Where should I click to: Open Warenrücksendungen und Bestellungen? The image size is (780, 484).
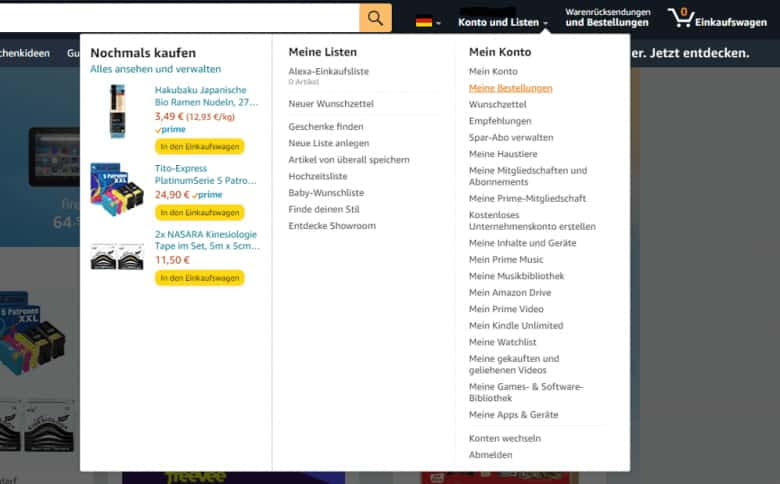pos(607,17)
